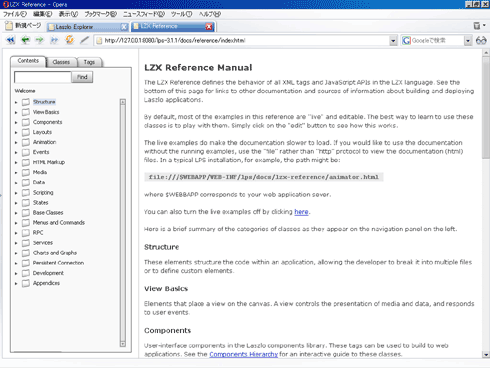This screenshot has height=368, width=490.
Task: Open the ツール menu
Action: point(181,14)
